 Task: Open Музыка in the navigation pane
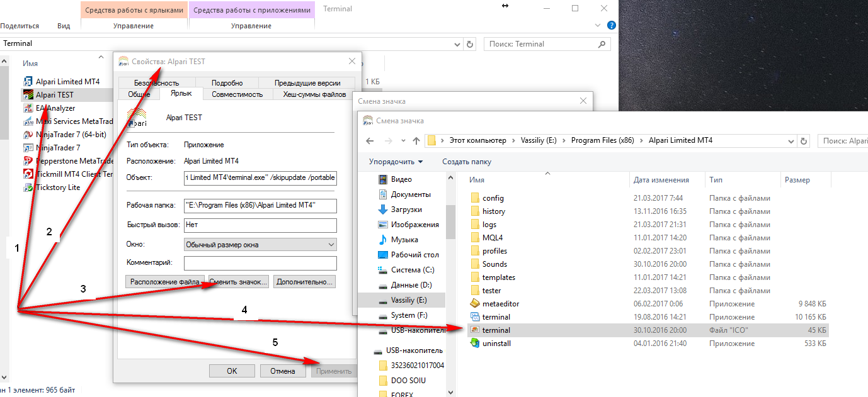[404, 240]
